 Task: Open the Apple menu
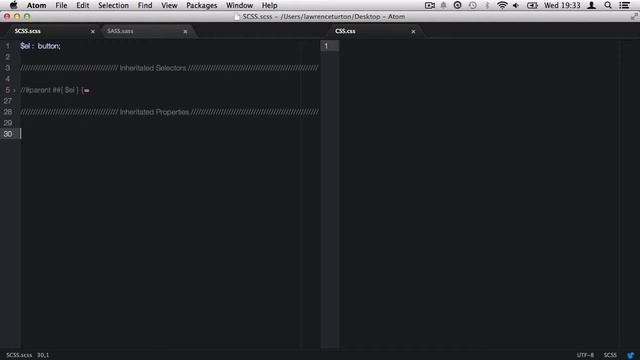pyautogui.click(x=13, y=5)
